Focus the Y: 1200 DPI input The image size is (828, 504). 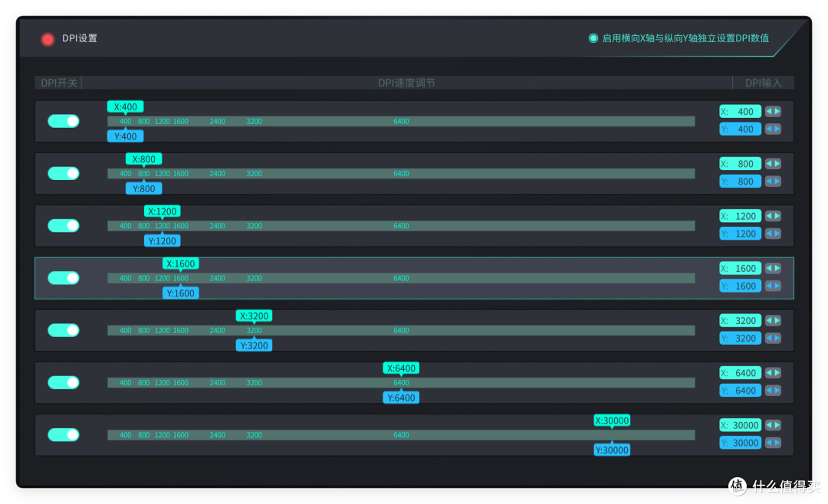(x=741, y=234)
